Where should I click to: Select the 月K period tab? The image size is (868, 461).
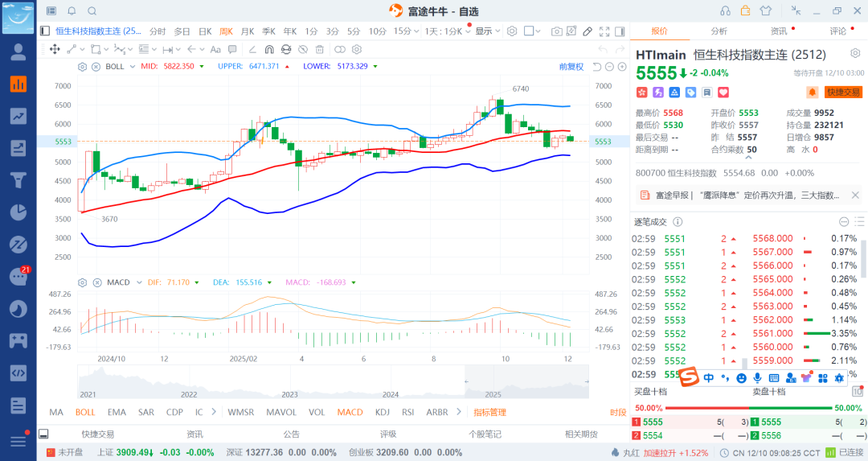pyautogui.click(x=248, y=31)
